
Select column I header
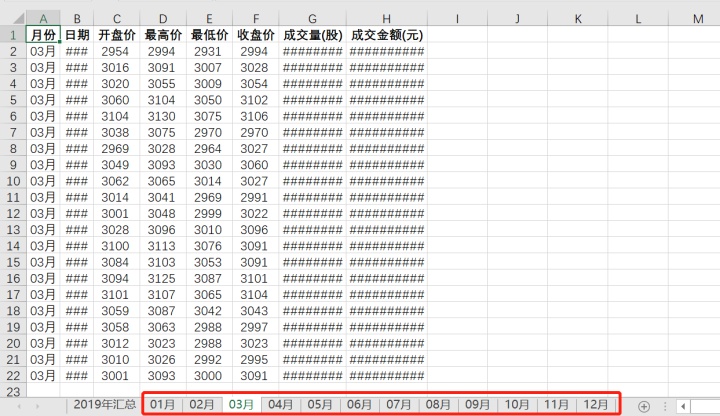(457, 19)
